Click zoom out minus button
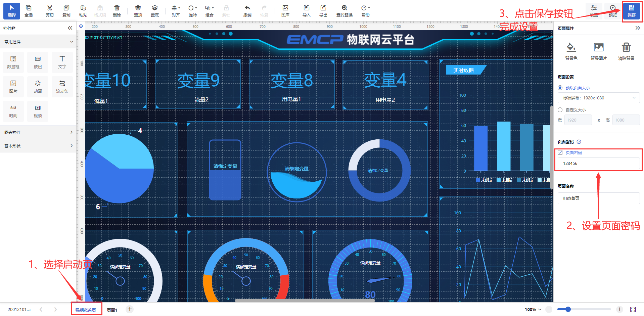 pyautogui.click(x=549, y=309)
